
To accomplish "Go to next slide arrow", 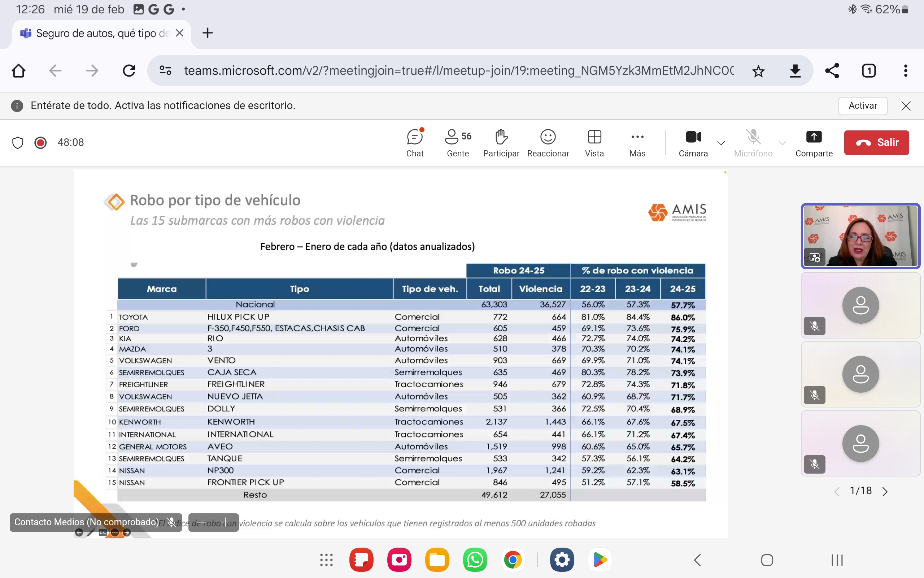I will click(x=127, y=532).
